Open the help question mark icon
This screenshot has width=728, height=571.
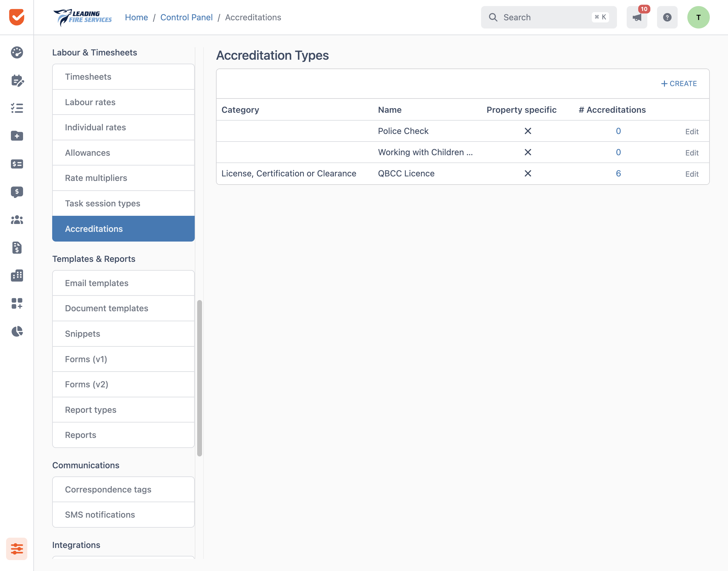point(667,17)
